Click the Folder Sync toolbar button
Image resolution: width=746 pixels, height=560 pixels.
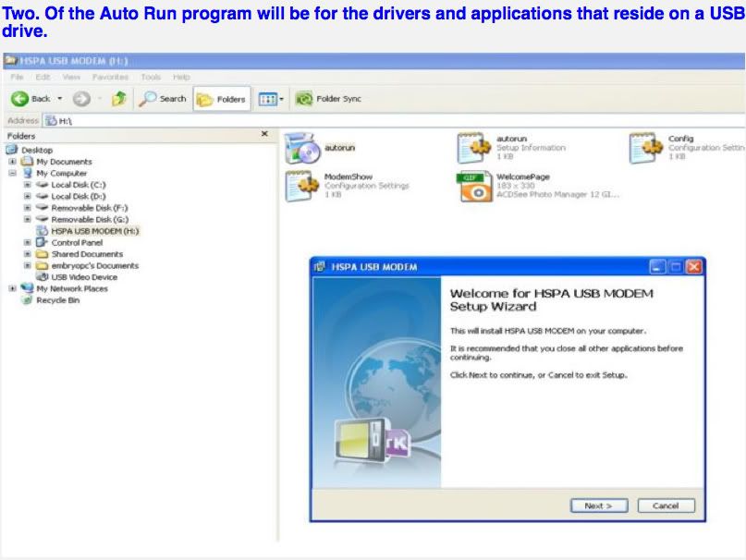(x=328, y=99)
